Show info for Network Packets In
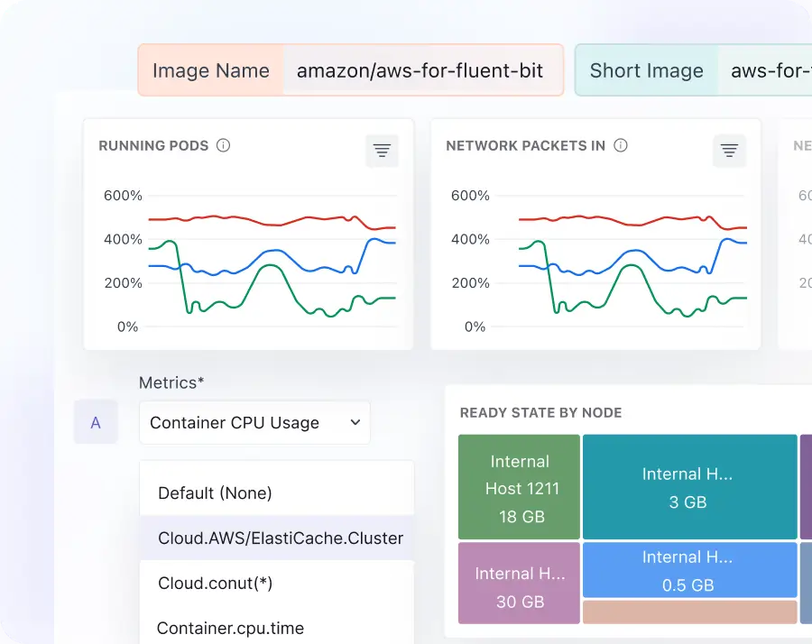Image resolution: width=812 pixels, height=644 pixels. (x=621, y=145)
